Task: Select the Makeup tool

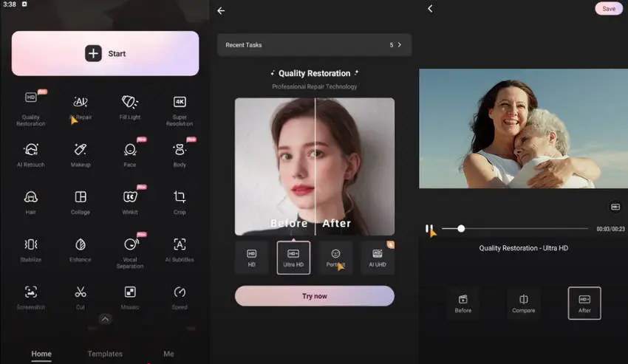Action: point(81,154)
